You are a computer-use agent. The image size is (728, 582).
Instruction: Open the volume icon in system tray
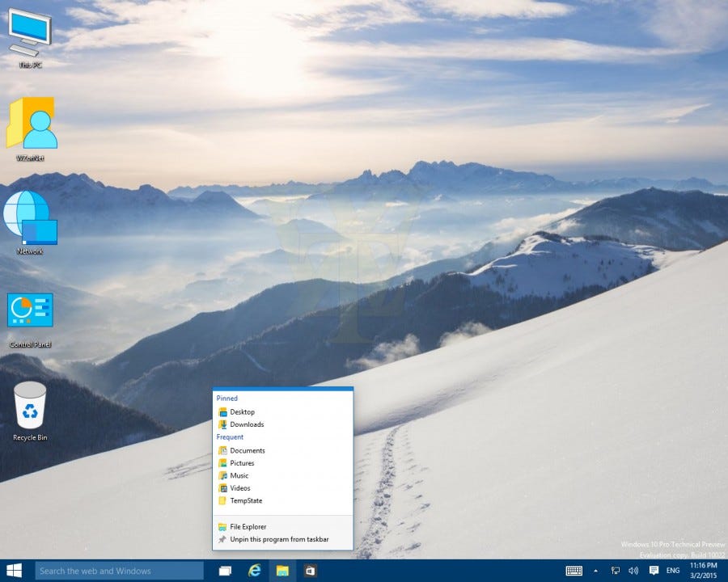pos(633,570)
